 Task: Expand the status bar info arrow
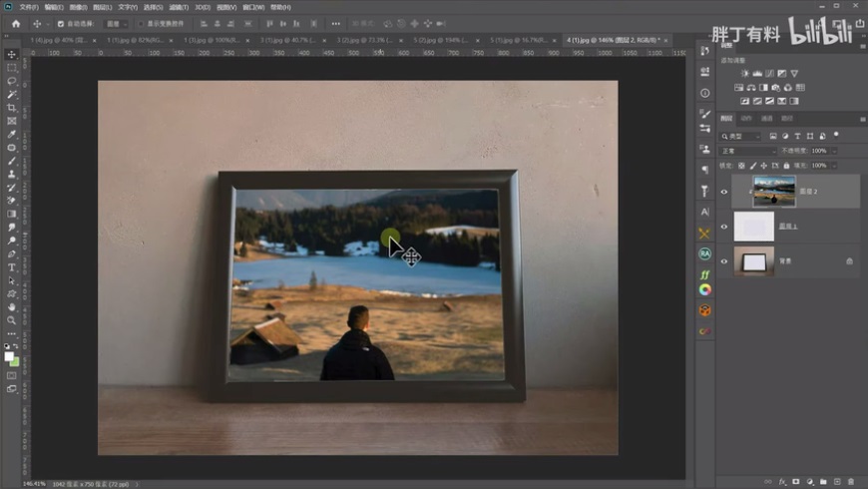click(x=137, y=484)
